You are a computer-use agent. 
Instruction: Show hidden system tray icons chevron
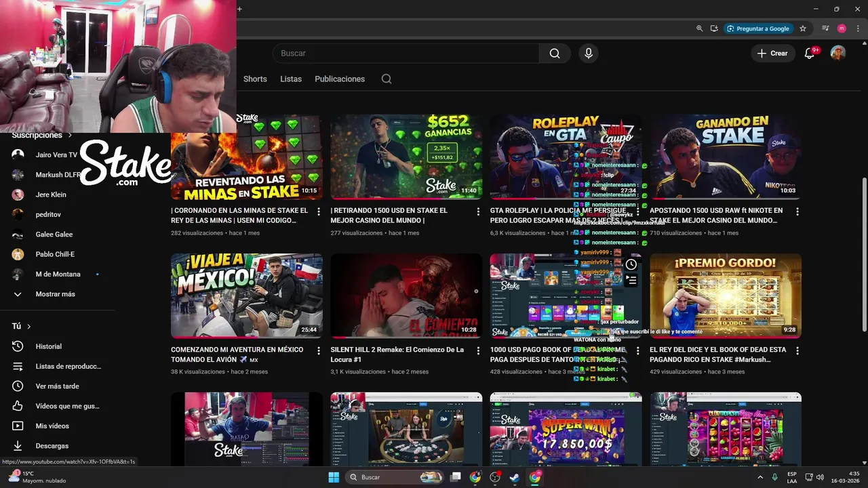pyautogui.click(x=759, y=477)
